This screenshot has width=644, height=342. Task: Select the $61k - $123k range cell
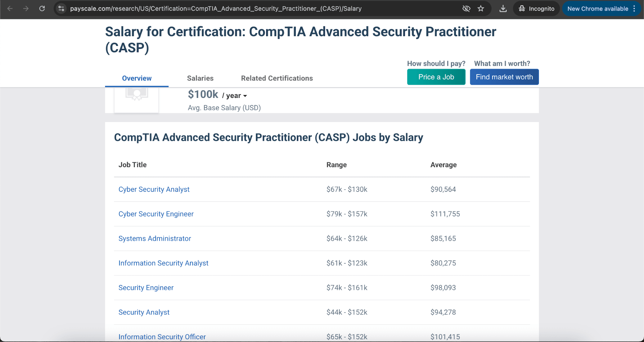(347, 263)
